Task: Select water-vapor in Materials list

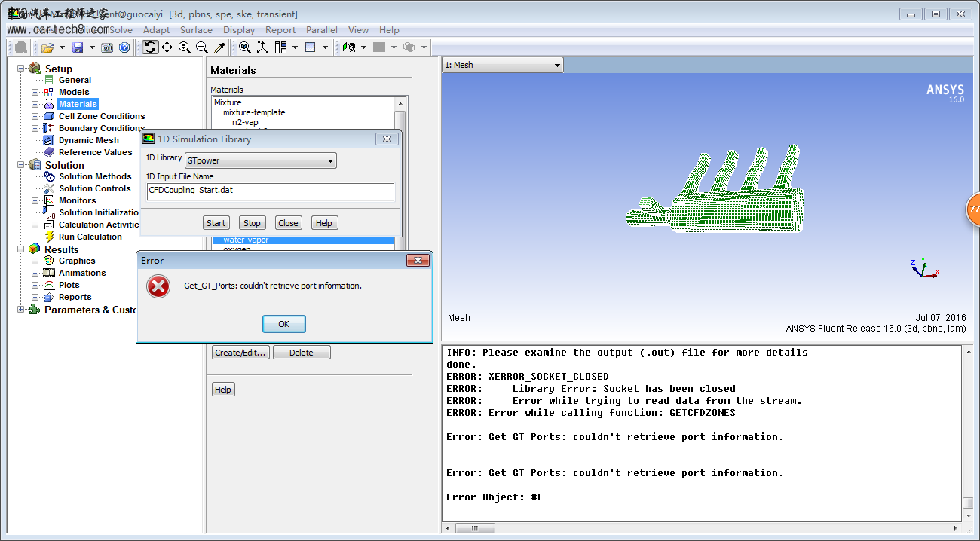Action: pyautogui.click(x=303, y=240)
